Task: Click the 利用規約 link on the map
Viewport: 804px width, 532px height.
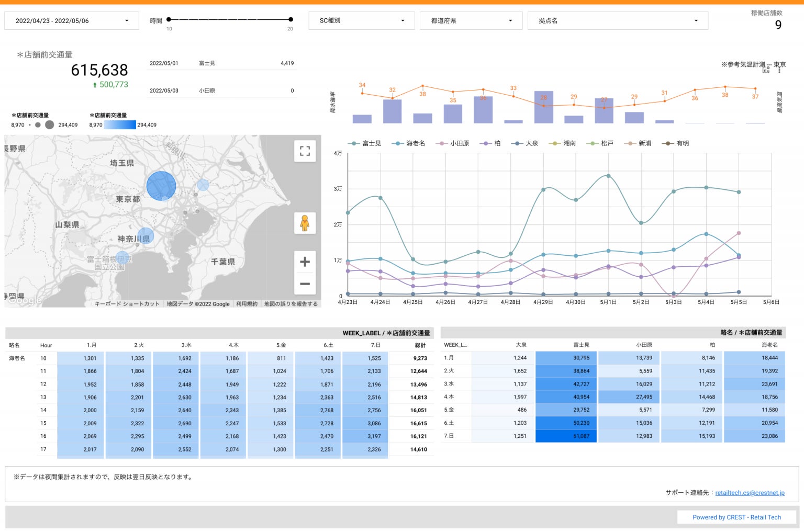Action: pyautogui.click(x=247, y=304)
